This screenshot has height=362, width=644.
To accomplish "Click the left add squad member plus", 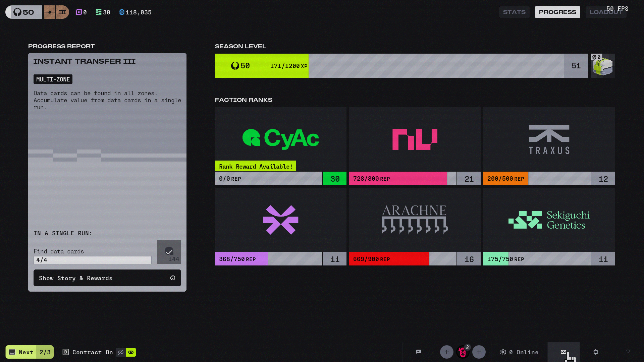I will click(x=446, y=352).
